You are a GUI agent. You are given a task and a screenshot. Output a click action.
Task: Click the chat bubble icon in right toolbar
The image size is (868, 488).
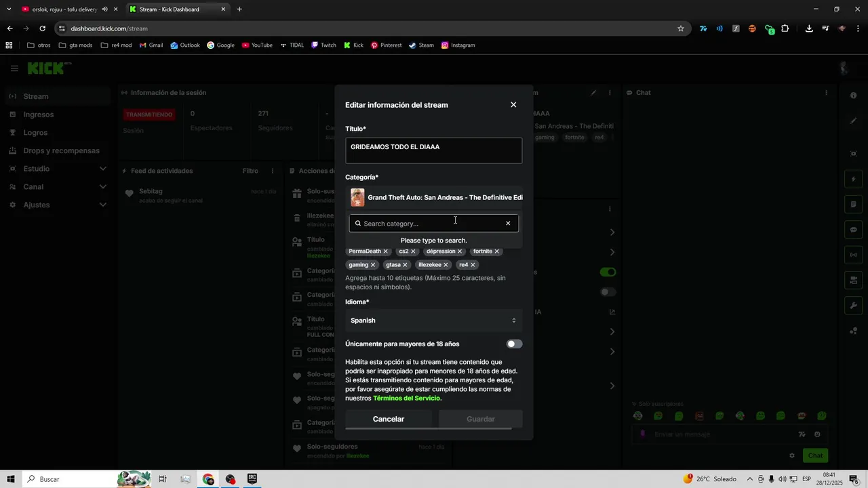[x=854, y=230]
